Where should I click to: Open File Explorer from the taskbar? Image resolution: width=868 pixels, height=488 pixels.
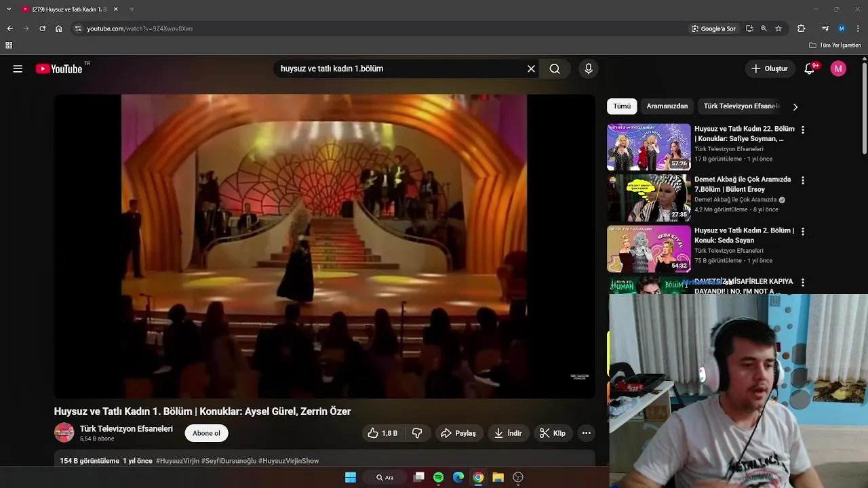click(498, 477)
